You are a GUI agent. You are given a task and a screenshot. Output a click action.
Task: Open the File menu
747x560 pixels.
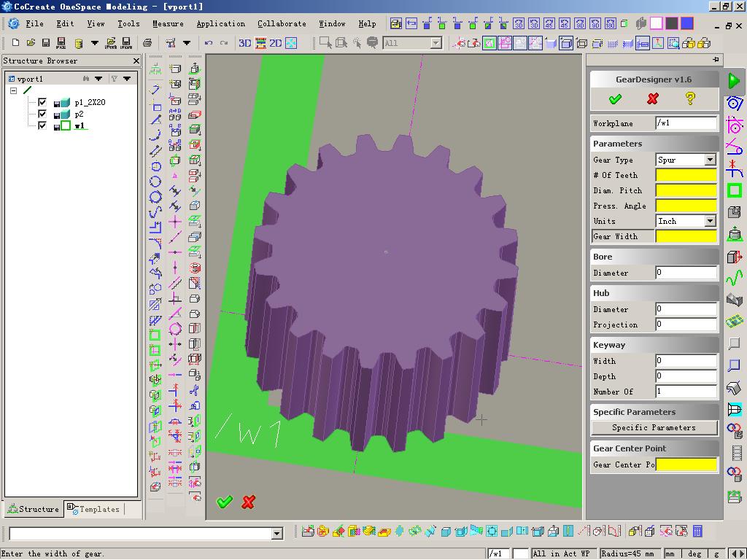(34, 23)
